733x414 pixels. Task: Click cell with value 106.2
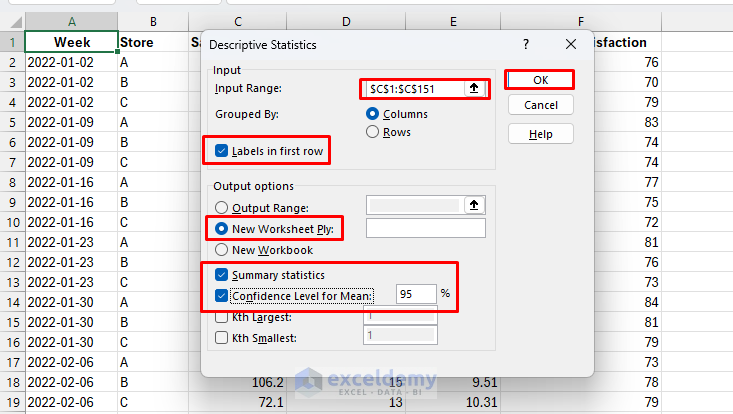[x=237, y=382]
